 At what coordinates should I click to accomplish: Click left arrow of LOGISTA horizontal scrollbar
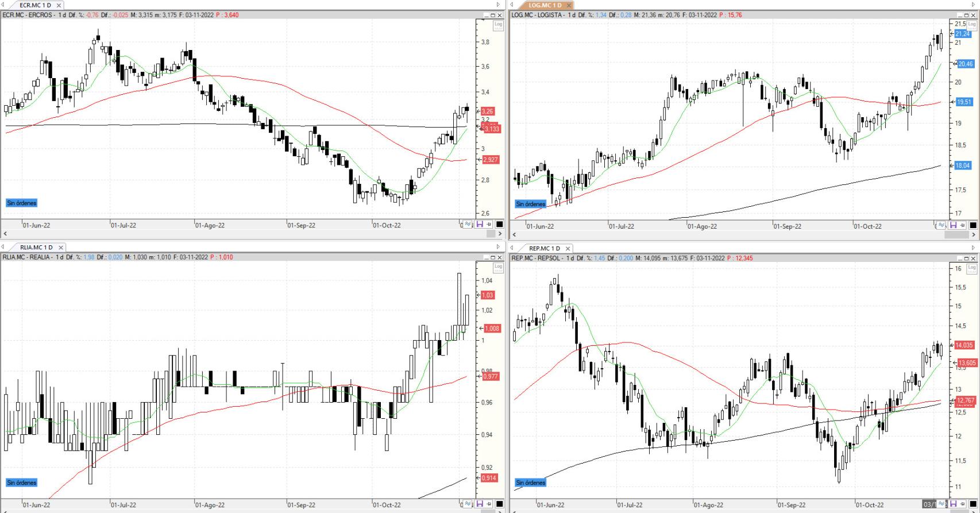(514, 234)
